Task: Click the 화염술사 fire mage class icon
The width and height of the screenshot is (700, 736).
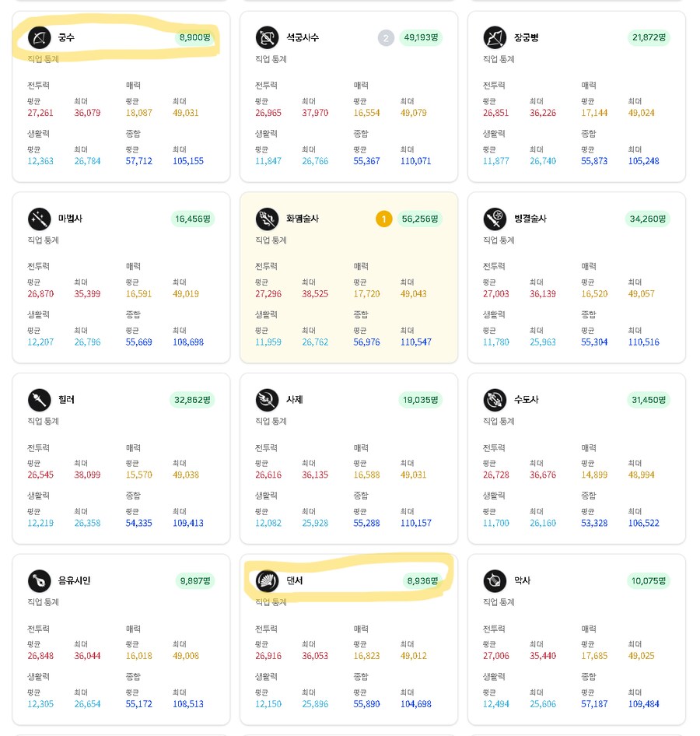Action: (267, 219)
